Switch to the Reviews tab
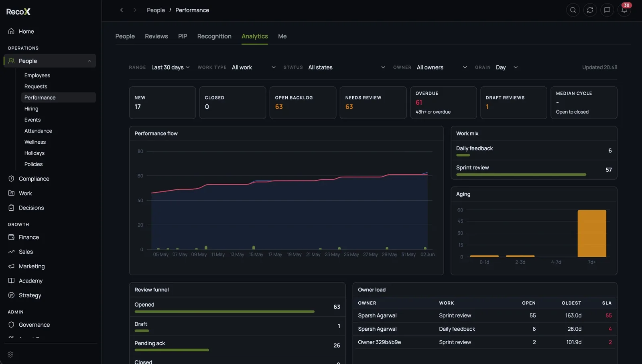This screenshot has width=642, height=364. [156, 36]
